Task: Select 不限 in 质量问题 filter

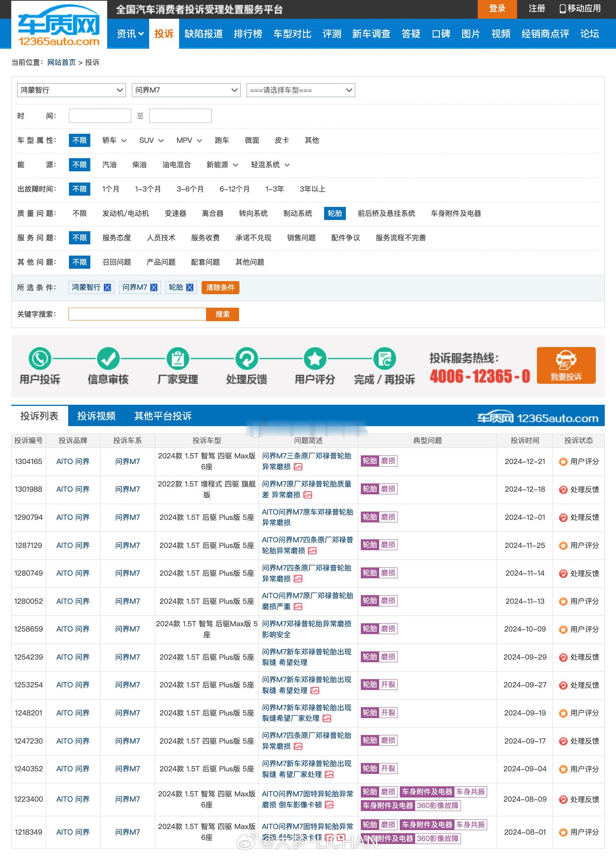Action: (80, 214)
